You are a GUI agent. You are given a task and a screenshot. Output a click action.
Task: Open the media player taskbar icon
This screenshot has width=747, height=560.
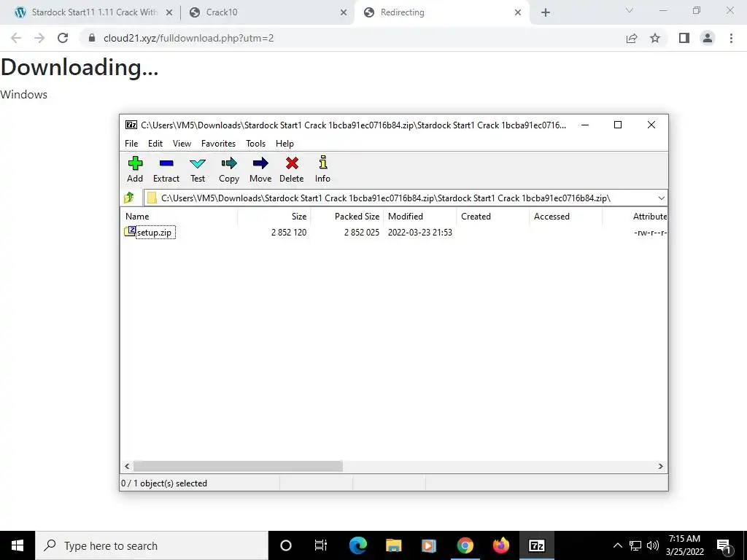pos(429,545)
